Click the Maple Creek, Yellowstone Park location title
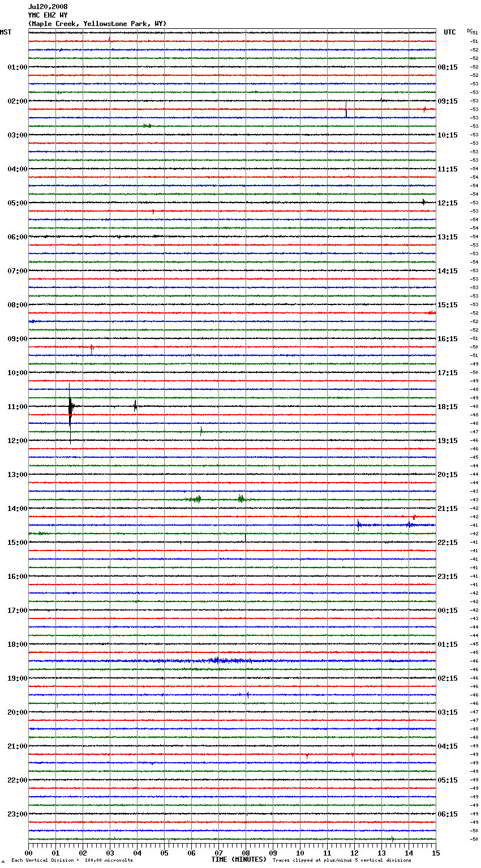Screen dimensions: 481x868 click(x=97, y=24)
